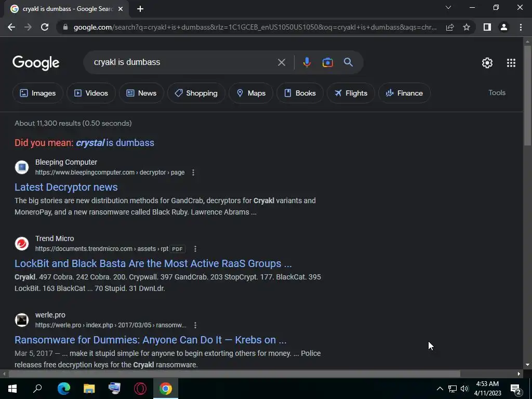Click the site lock icon in address bar
The width and height of the screenshot is (532, 399).
(x=65, y=27)
